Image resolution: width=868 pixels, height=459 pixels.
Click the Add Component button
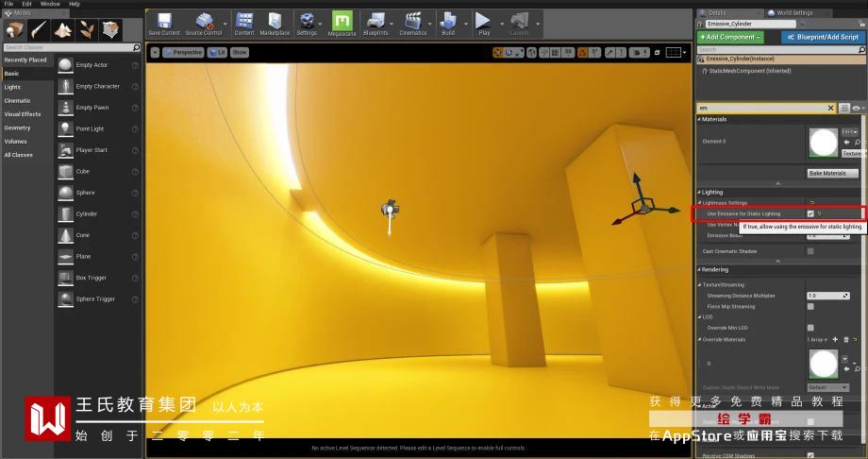pyautogui.click(x=730, y=37)
